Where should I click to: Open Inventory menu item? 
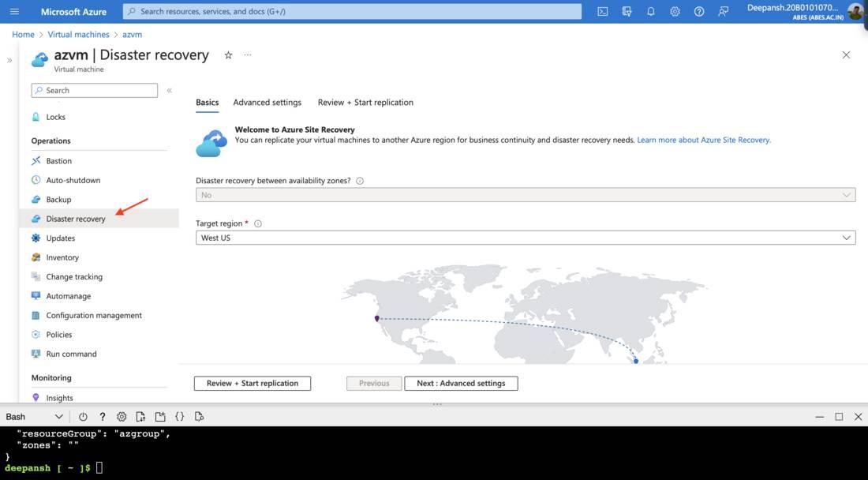pos(62,257)
